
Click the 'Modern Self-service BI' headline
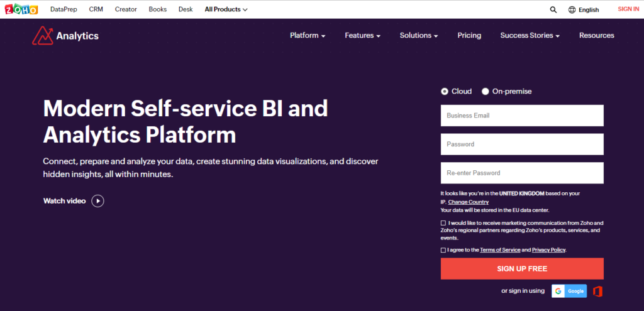click(186, 121)
